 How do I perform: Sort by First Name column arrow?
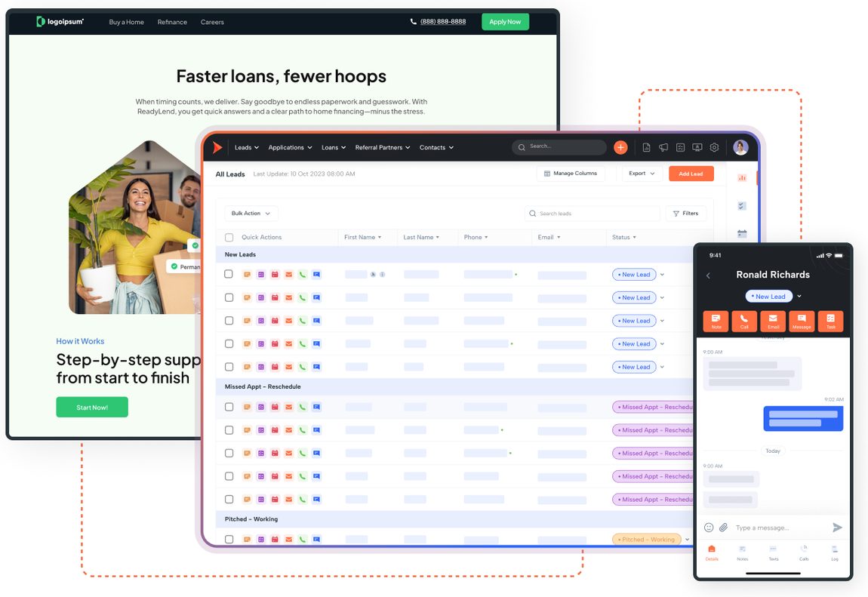tap(380, 237)
